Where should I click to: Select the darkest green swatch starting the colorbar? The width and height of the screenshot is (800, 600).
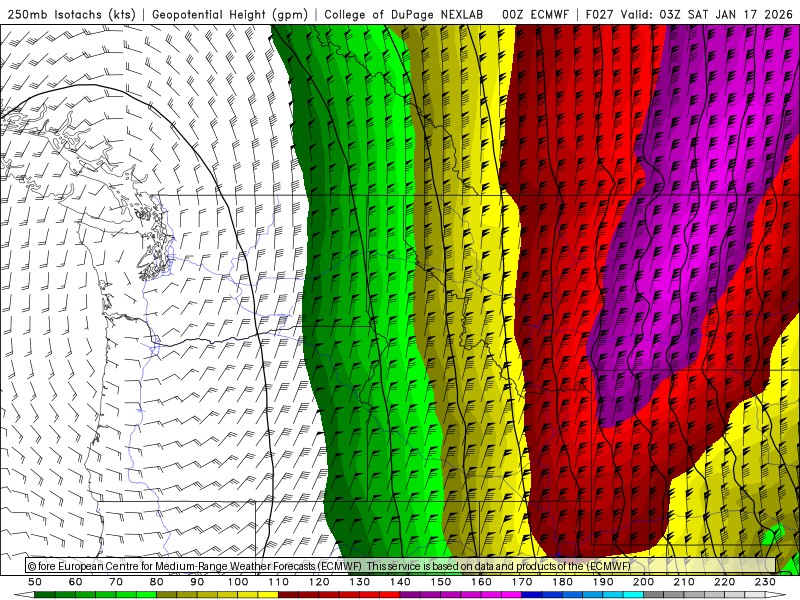44,595
